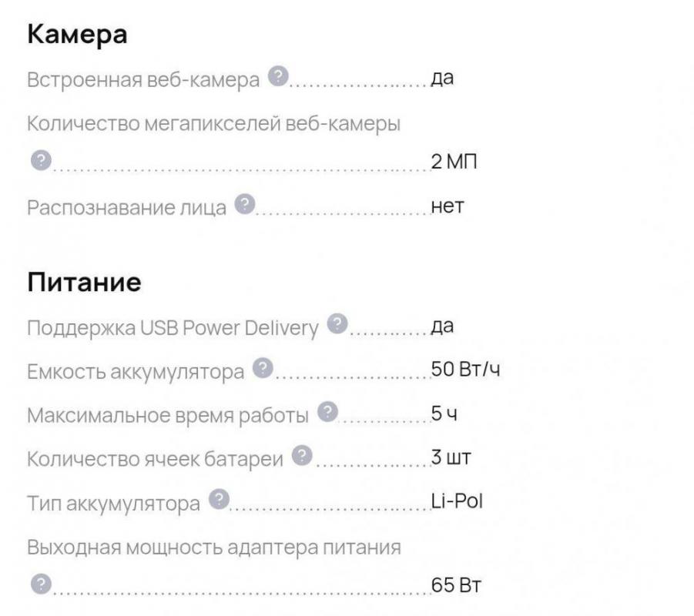Select the 5 ч runtime value
The width and height of the screenshot is (694, 616).
pyautogui.click(x=441, y=413)
